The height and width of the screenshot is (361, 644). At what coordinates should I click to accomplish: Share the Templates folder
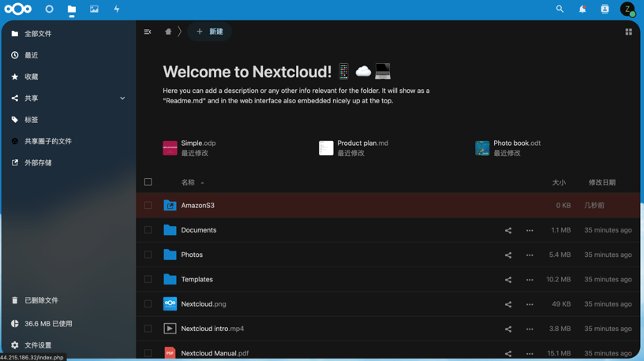tap(508, 280)
